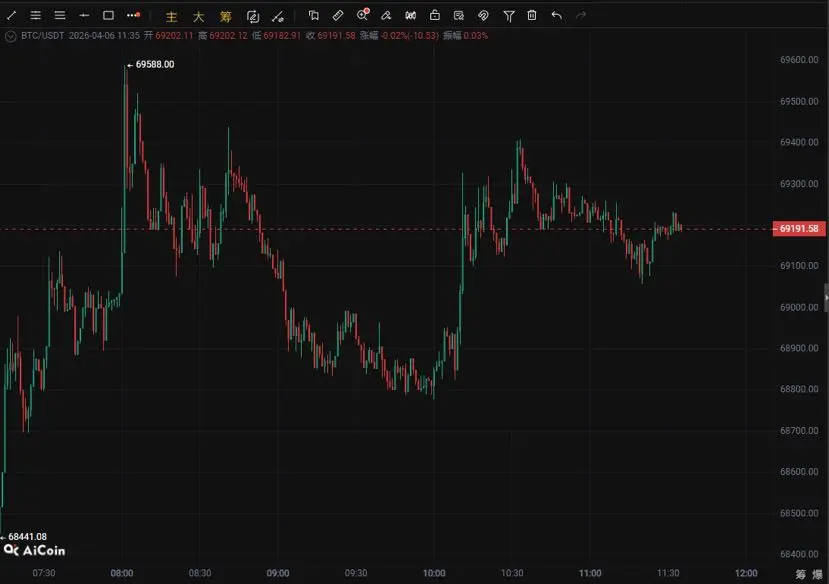Click the 爆 button at bottom right
The height and width of the screenshot is (584, 829).
click(x=818, y=574)
